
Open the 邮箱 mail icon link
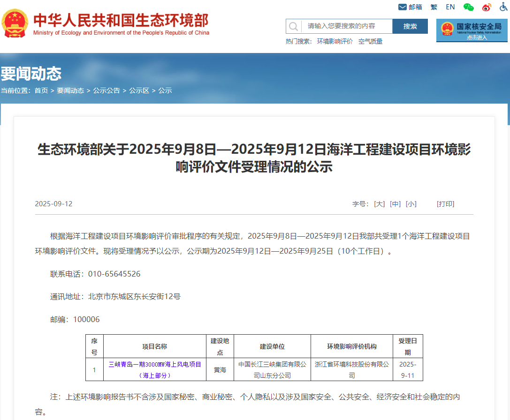tap(403, 7)
